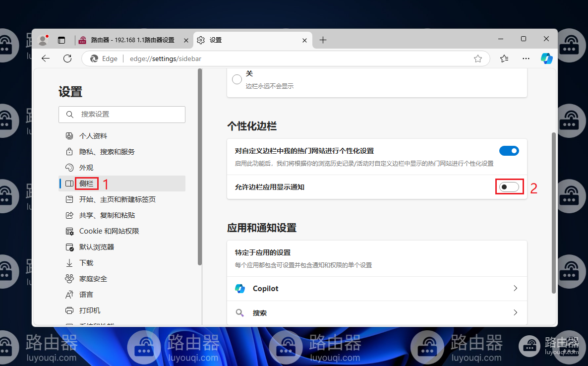This screenshot has height=366, width=588.
Task: Minimize the Edge browser window
Action: pyautogui.click(x=501, y=39)
